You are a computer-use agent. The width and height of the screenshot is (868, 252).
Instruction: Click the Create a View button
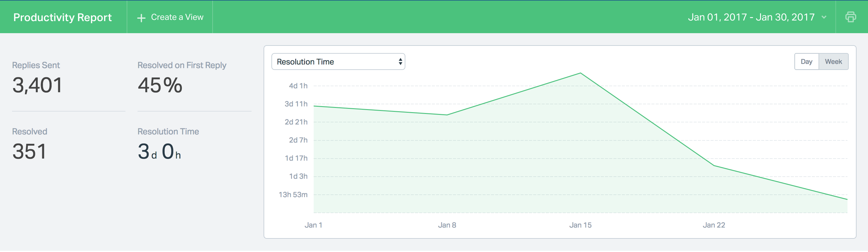click(x=170, y=17)
